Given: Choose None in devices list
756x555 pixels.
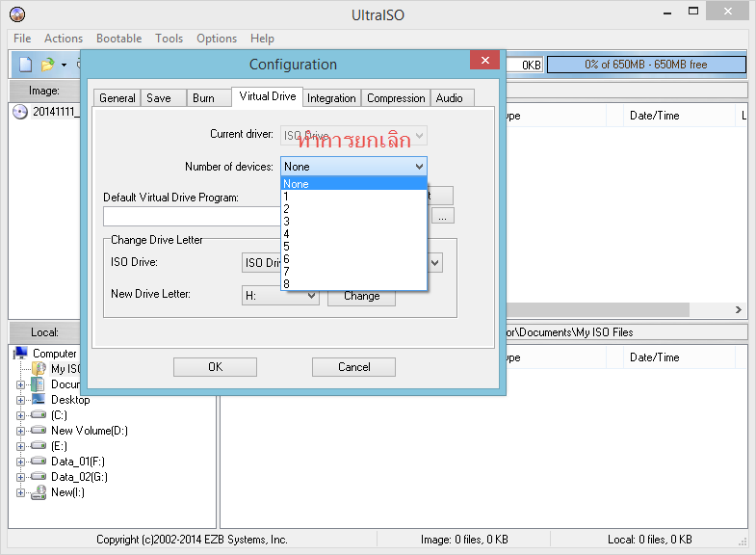Looking at the screenshot, I should [x=353, y=184].
